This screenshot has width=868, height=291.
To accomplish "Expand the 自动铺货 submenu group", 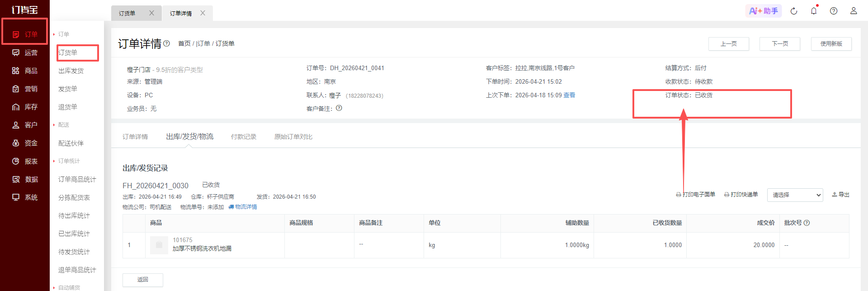I will [66, 287].
